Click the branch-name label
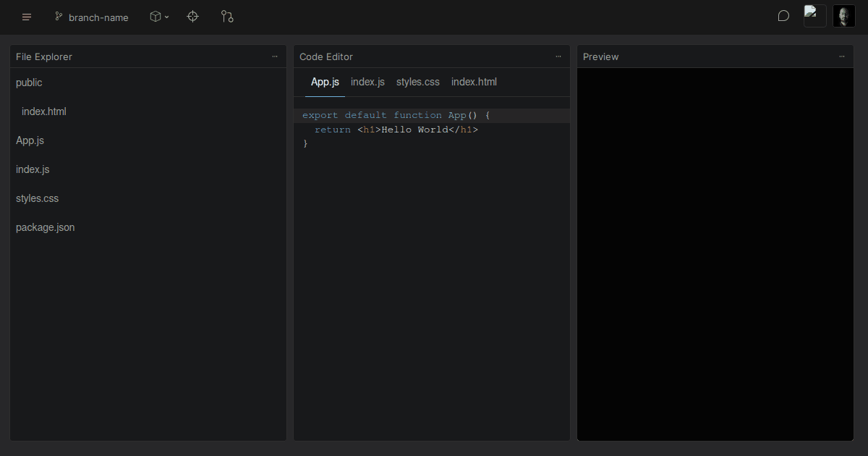Image resolution: width=868 pixels, height=456 pixels. [x=98, y=17]
